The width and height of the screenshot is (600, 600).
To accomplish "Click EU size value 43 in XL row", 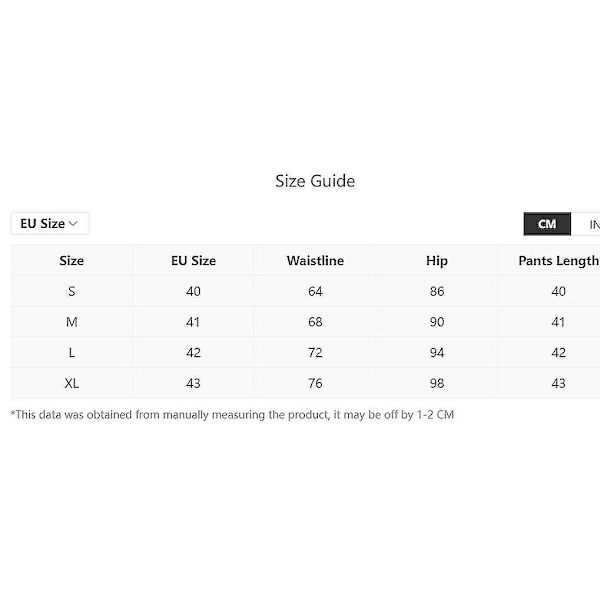I will [193, 383].
